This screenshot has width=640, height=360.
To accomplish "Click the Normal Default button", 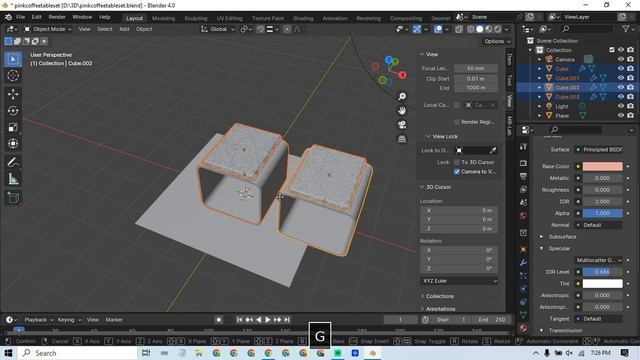I will point(599,225).
